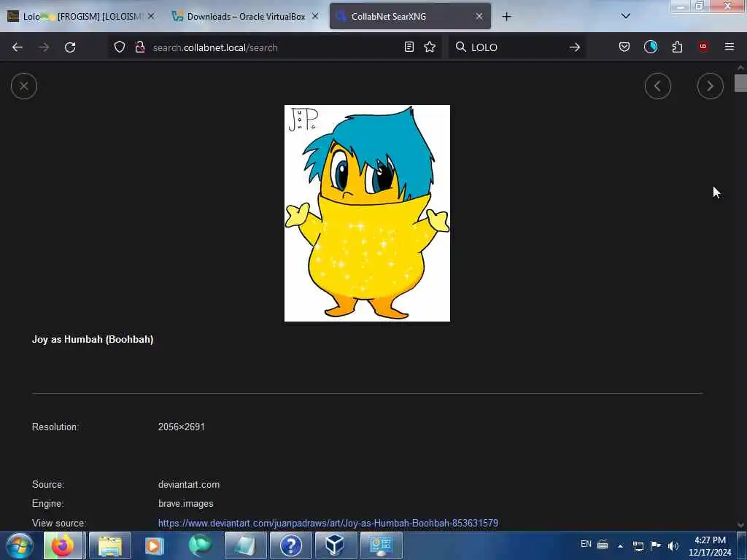747x560 pixels.
Task: Click the scrollbar down arrow
Action: pyautogui.click(x=740, y=525)
